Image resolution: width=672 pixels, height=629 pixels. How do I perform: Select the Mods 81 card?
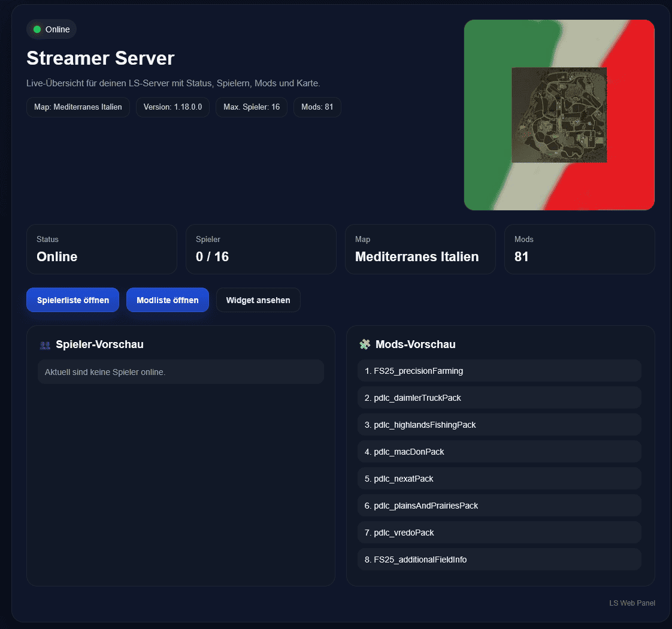[579, 249]
